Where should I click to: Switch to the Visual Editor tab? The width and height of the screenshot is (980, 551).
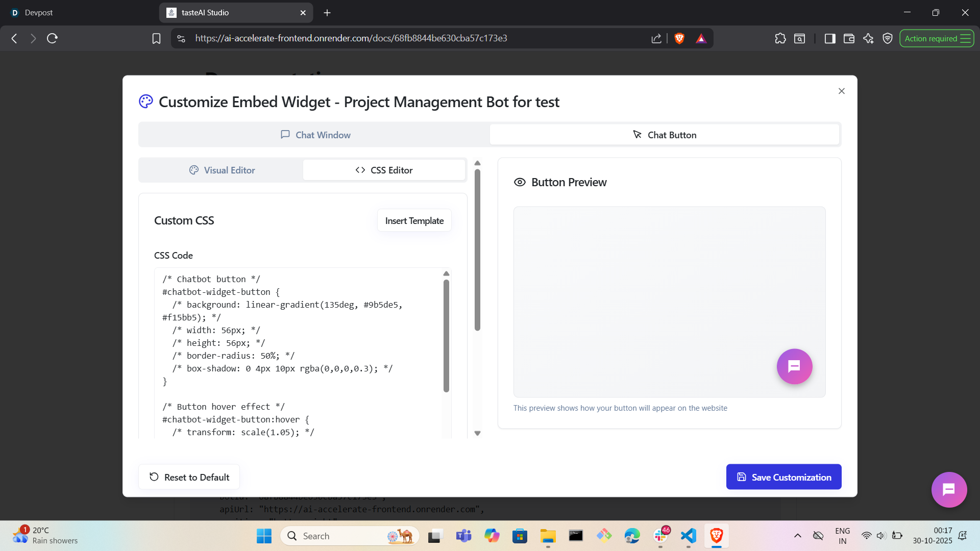[222, 170]
